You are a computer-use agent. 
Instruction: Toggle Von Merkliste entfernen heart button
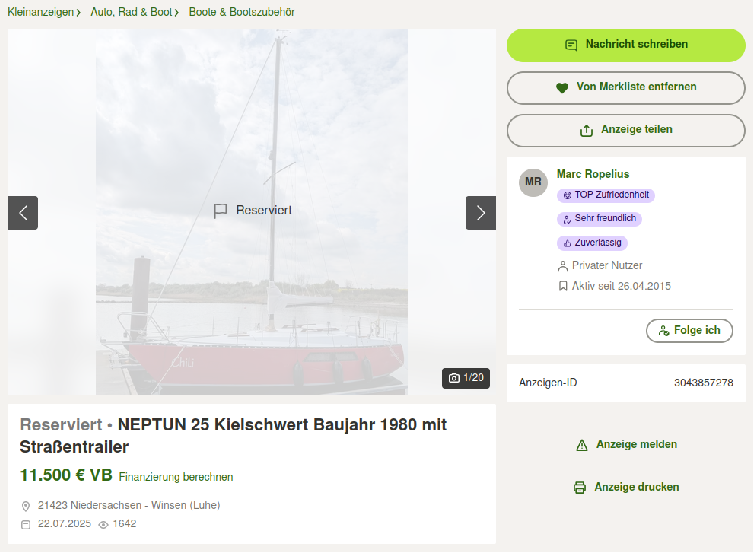(x=626, y=87)
